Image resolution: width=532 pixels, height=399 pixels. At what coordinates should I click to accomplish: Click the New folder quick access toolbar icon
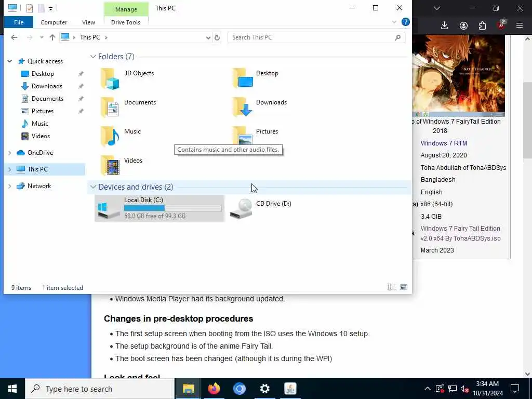(x=41, y=8)
